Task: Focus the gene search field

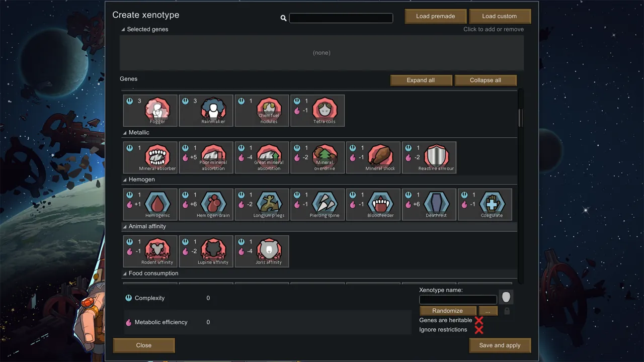Action: pyautogui.click(x=341, y=18)
